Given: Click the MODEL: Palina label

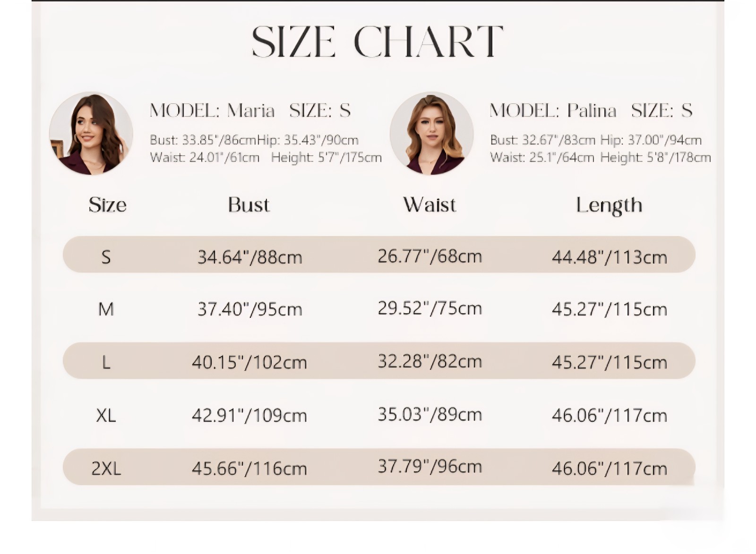Looking at the screenshot, I should coord(553,111).
